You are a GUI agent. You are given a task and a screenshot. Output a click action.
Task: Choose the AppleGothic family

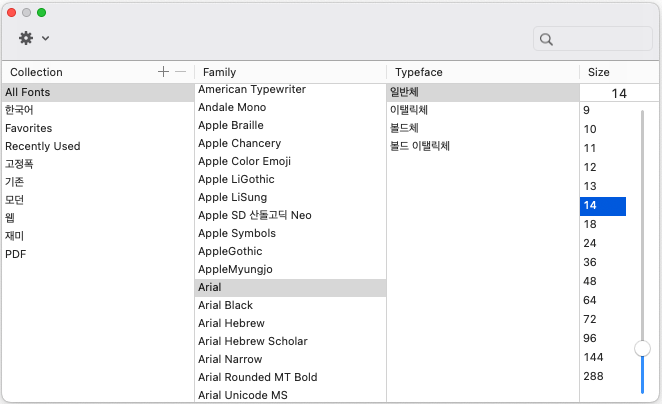[x=290, y=251]
